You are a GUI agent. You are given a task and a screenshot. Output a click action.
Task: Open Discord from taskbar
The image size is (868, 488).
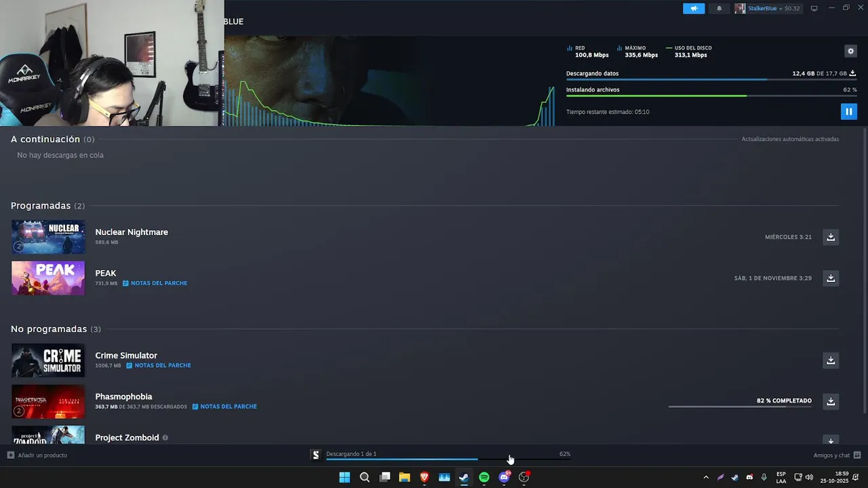(x=504, y=477)
